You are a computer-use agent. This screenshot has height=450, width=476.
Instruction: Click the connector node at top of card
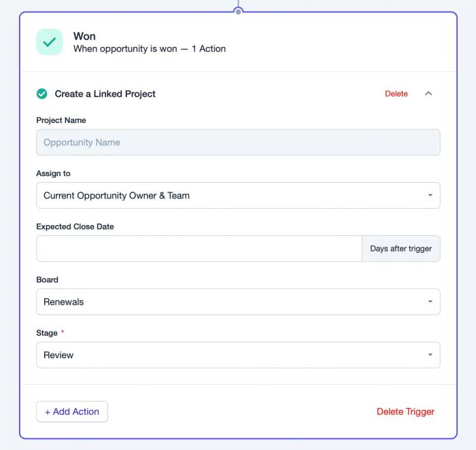238,12
